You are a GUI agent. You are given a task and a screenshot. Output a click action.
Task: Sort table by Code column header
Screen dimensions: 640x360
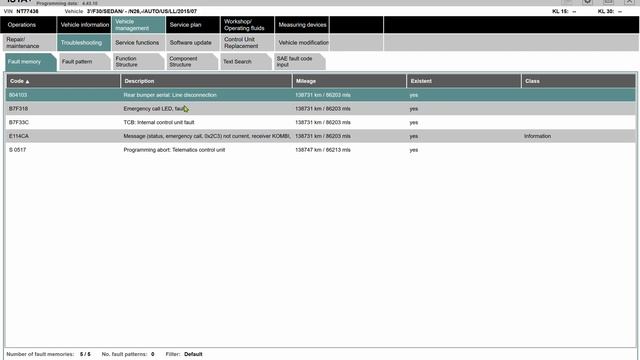coord(63,81)
